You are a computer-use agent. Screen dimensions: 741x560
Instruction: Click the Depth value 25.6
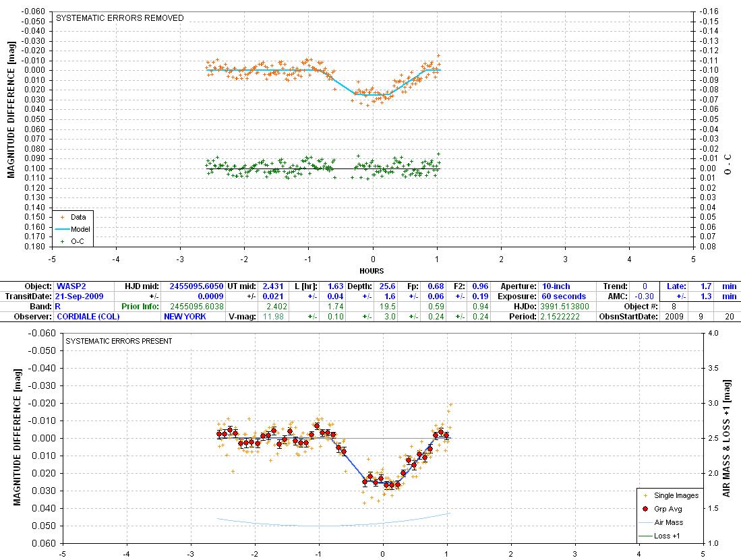tap(390, 286)
